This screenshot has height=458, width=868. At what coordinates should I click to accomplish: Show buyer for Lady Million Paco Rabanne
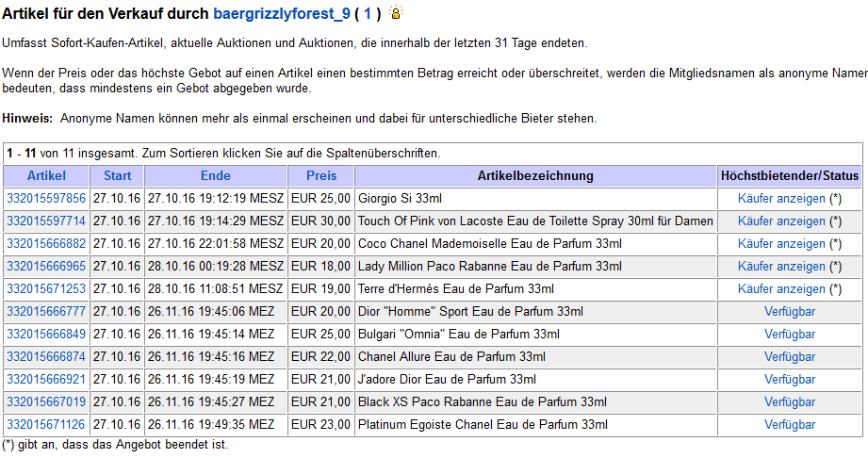tap(781, 267)
